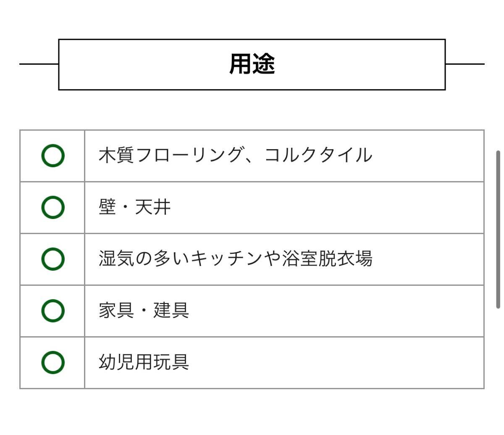Click the green circle beside 木質フローリング
Image resolution: width=504 pixels, height=435 pixels.
[x=53, y=156]
